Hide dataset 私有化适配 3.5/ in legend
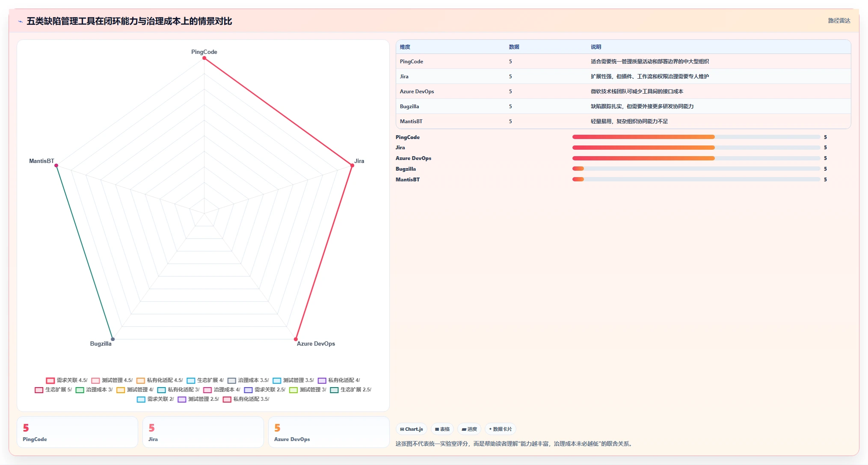The width and height of the screenshot is (868, 465). pos(246,399)
